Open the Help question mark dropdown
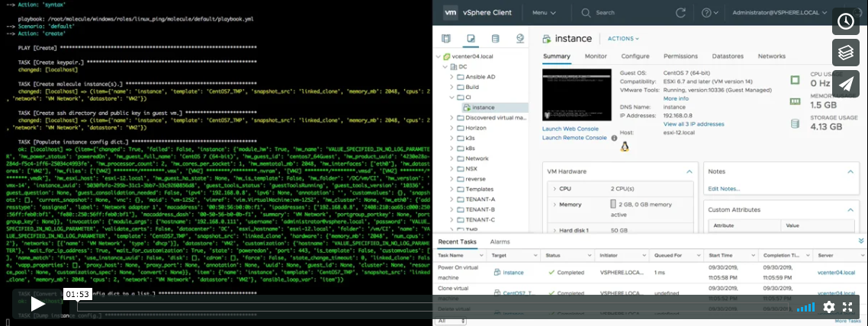This screenshot has height=326, width=868. tap(709, 12)
